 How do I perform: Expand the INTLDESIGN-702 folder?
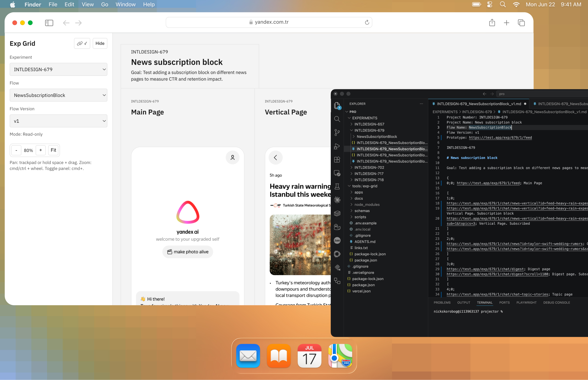(x=369, y=167)
